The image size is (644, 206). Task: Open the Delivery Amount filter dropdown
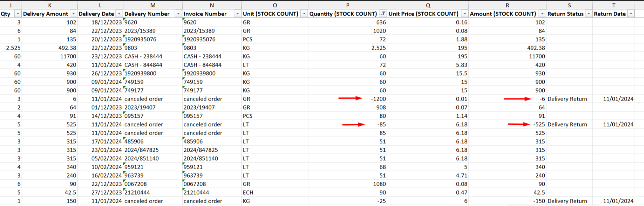[73, 14]
